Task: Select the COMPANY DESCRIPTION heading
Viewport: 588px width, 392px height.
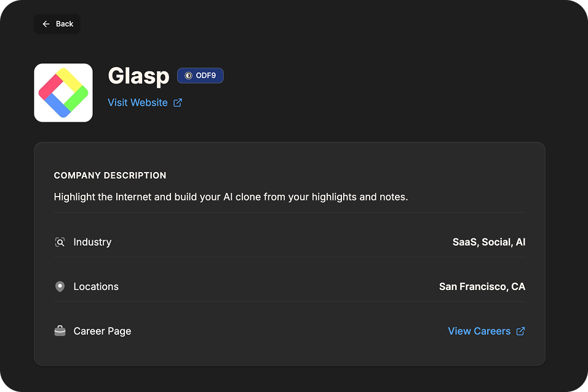Action: (x=110, y=175)
